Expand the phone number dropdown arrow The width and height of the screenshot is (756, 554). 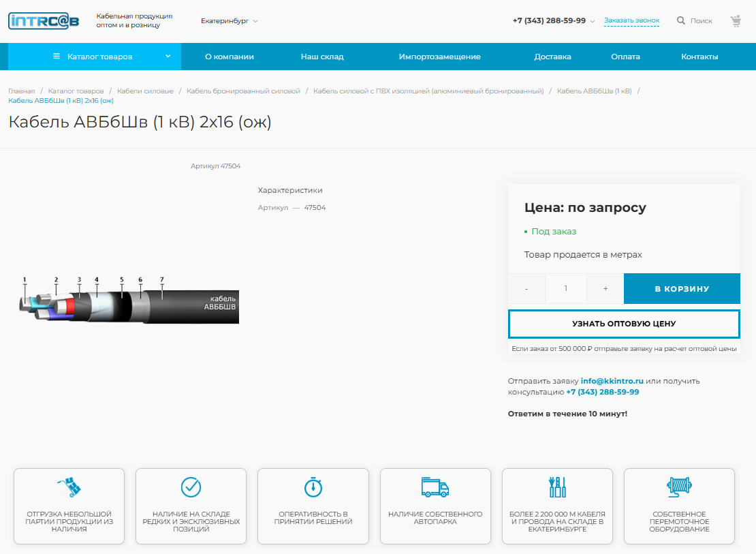(x=593, y=21)
